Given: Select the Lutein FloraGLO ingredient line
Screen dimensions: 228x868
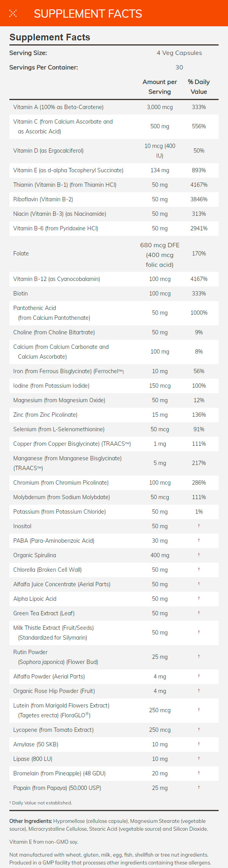Looking at the screenshot, I should point(62,710).
